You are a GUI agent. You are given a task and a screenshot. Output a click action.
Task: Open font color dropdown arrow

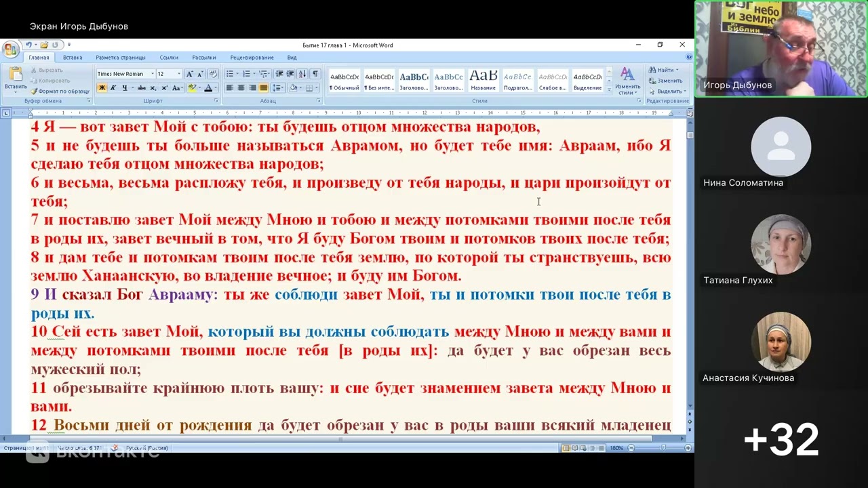pos(216,88)
